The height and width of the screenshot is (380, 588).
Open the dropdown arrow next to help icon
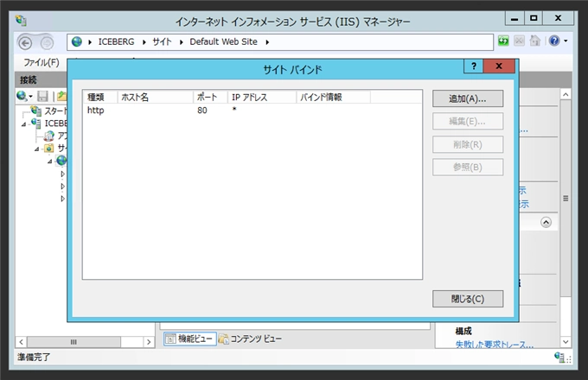click(x=566, y=41)
